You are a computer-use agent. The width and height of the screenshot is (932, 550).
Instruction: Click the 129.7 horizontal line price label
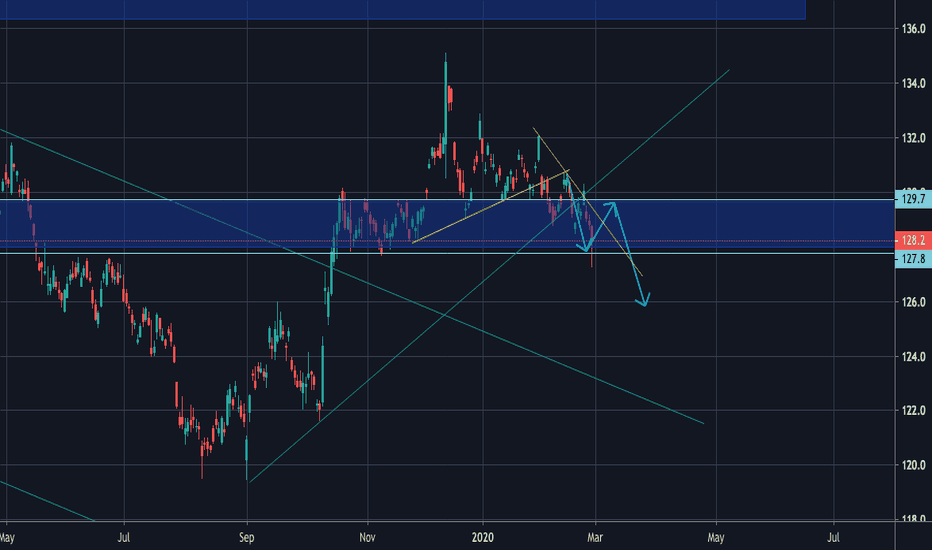coord(913,199)
